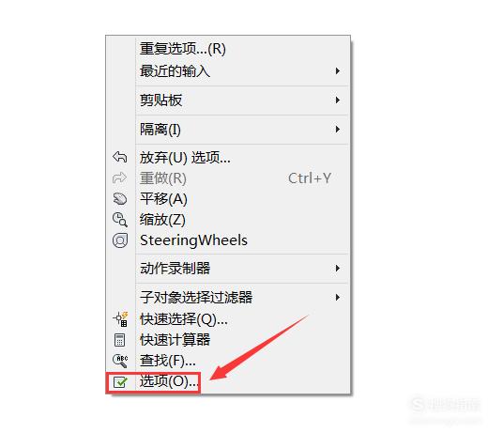Click the SteeringWheels menu entry text
The image size is (503, 448).
pos(193,240)
